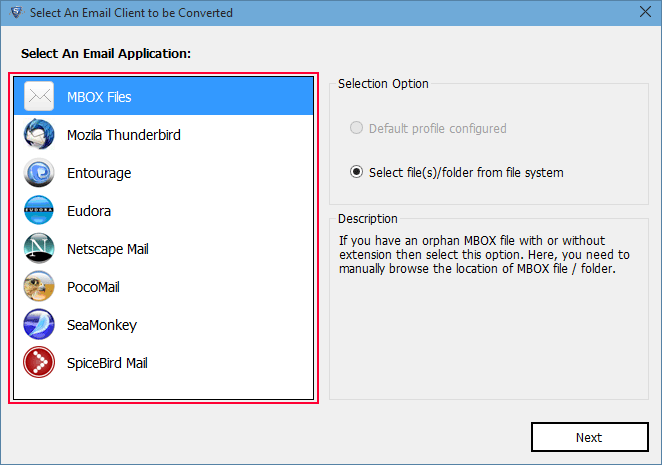Viewport: 662px width, 465px height.
Task: Enable Default profile configured radio button
Action: pyautogui.click(x=356, y=128)
